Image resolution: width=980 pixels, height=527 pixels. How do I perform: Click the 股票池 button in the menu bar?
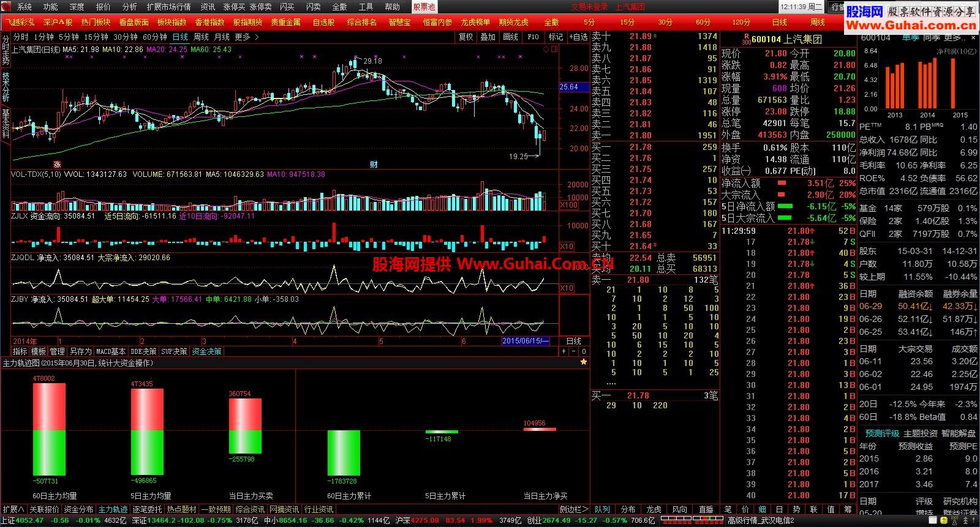[x=424, y=7]
